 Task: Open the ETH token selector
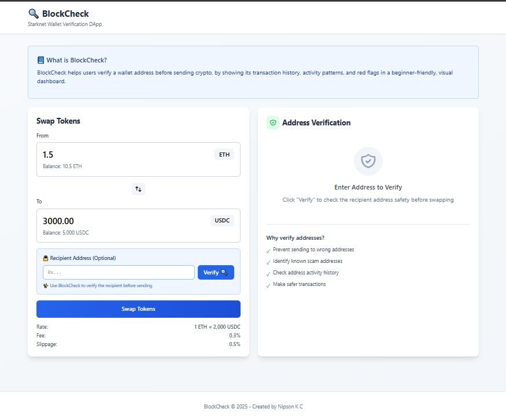[x=224, y=154]
